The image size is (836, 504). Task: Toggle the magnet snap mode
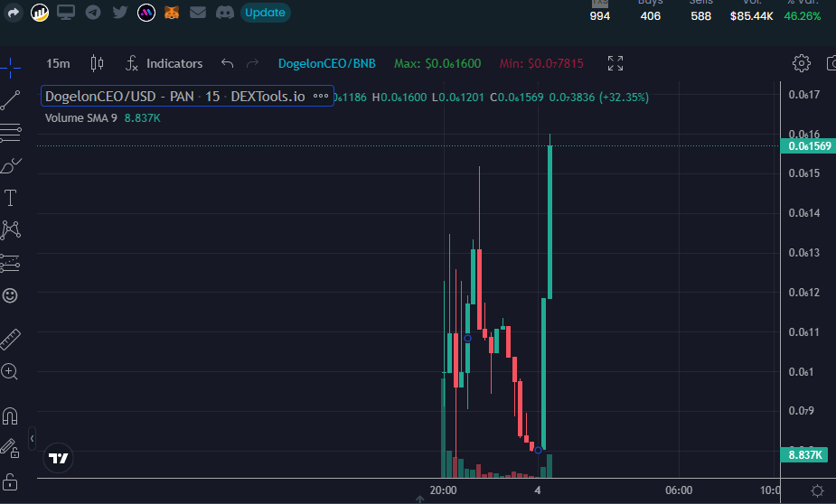10,416
